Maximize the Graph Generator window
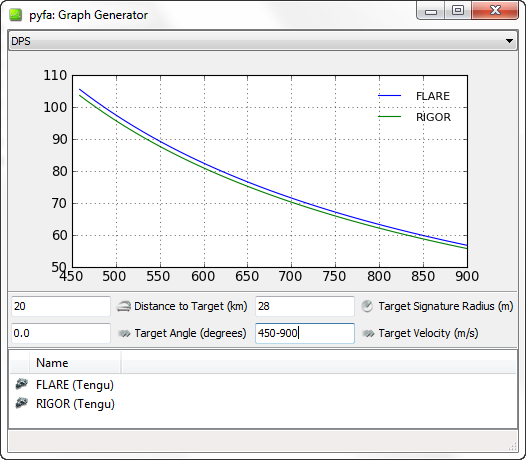 point(458,10)
